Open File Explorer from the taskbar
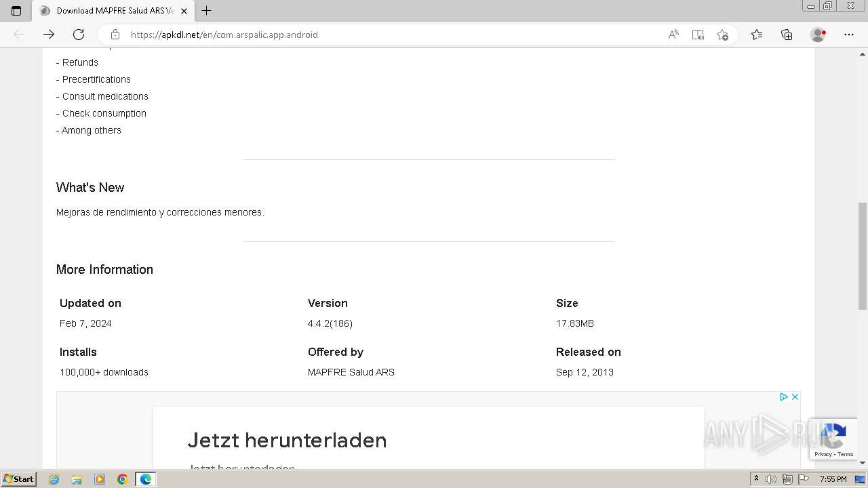This screenshot has height=488, width=868. [77, 479]
